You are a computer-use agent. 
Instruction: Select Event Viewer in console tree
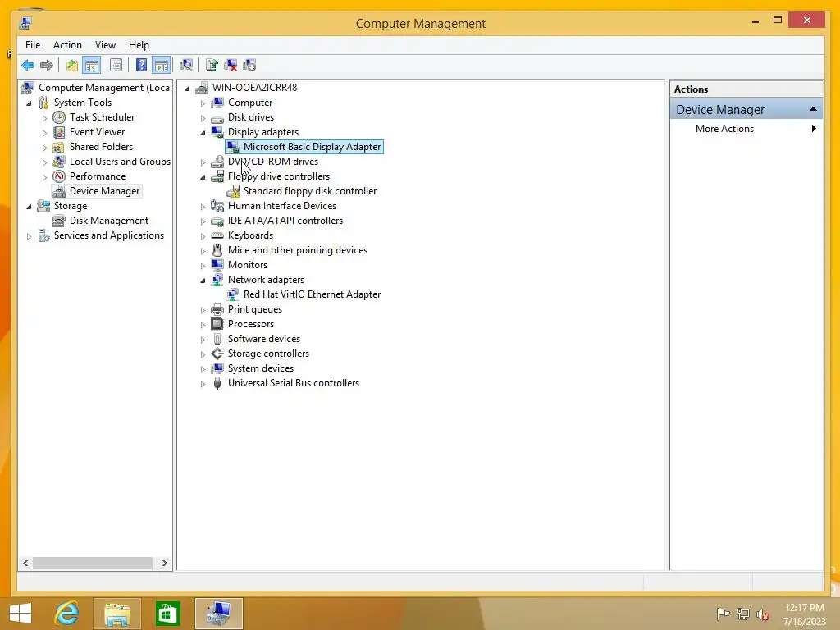pos(97,132)
